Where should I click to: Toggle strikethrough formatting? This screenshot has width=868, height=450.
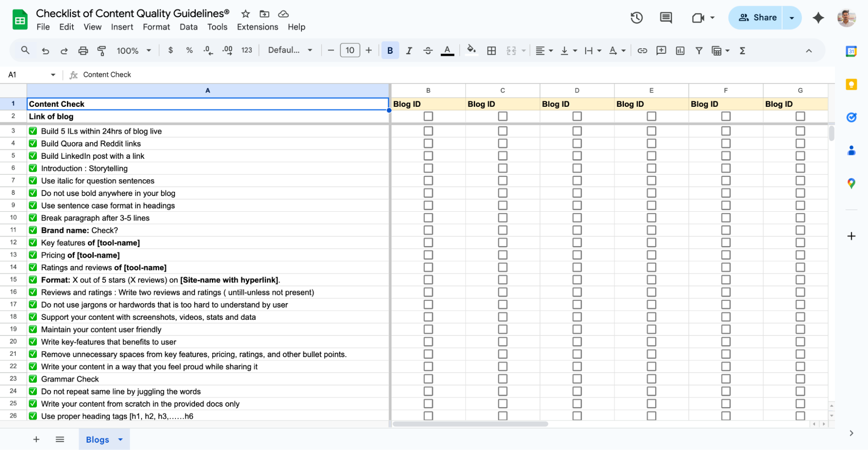click(x=428, y=51)
